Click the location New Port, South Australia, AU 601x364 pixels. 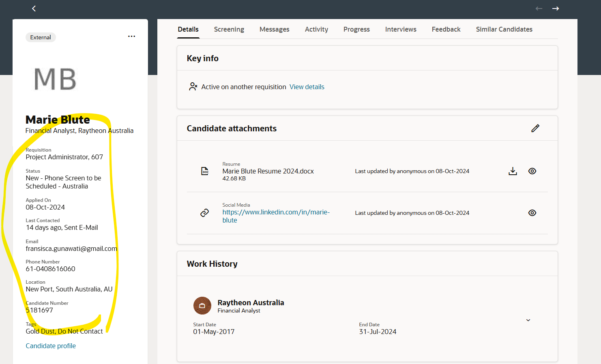69,289
